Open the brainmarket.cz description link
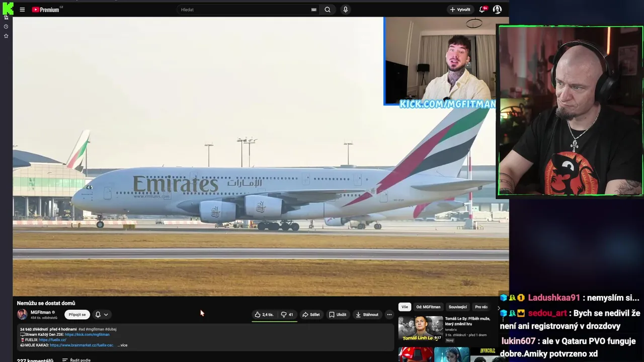This screenshot has width=644, height=362. pyautogui.click(x=82, y=345)
